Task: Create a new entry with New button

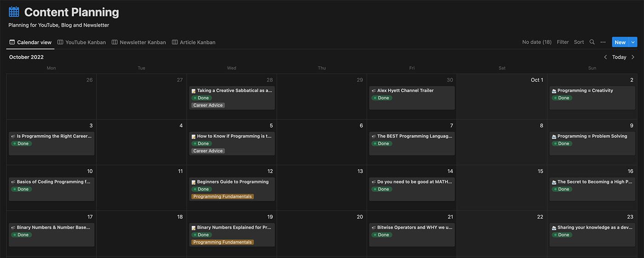Action: (620, 42)
